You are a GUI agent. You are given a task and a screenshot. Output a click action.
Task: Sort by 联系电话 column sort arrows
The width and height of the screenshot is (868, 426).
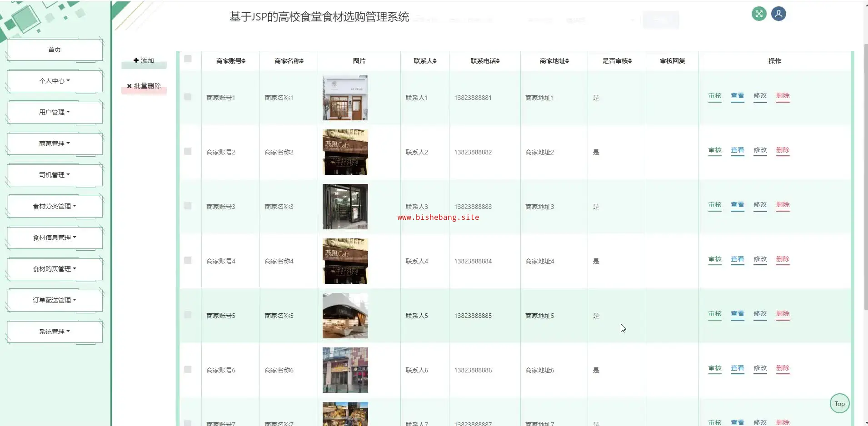[498, 61]
